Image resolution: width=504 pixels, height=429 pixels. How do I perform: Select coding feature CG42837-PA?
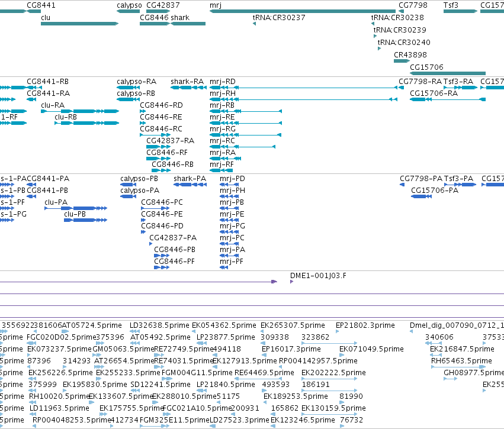(151, 244)
